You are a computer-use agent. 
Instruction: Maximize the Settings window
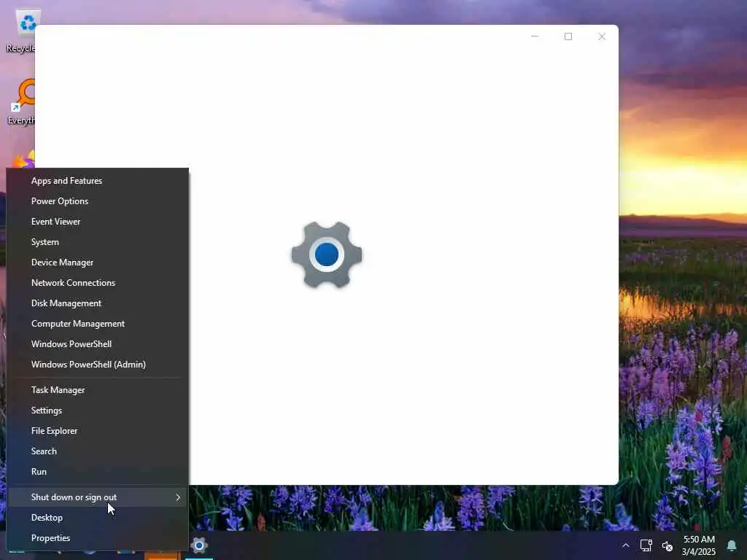pos(568,36)
